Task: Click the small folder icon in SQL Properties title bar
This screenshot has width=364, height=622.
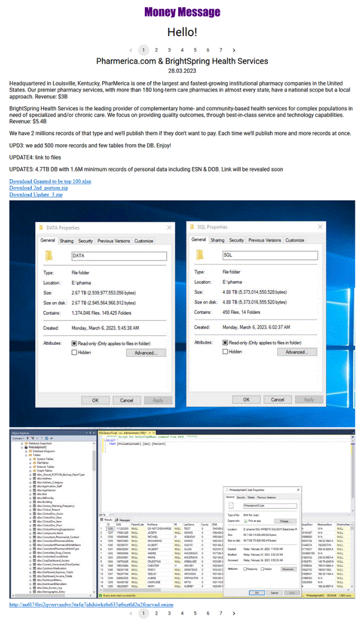Action: pyautogui.click(x=192, y=226)
